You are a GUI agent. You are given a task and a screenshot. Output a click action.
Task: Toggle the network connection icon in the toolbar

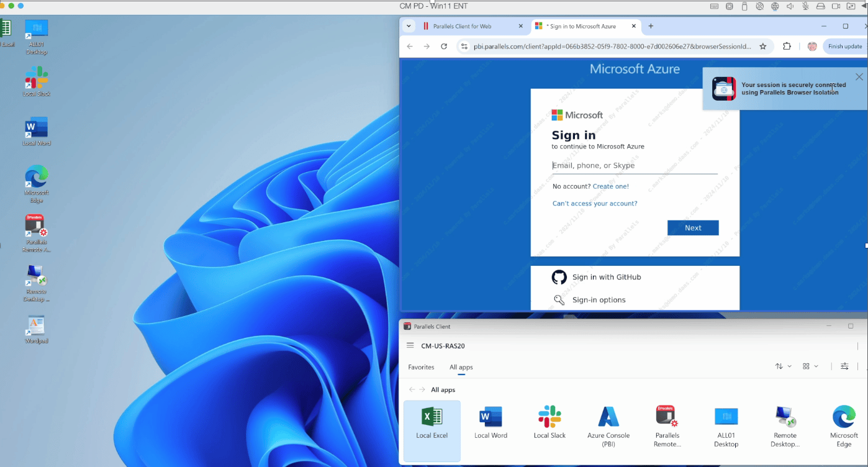point(774,6)
